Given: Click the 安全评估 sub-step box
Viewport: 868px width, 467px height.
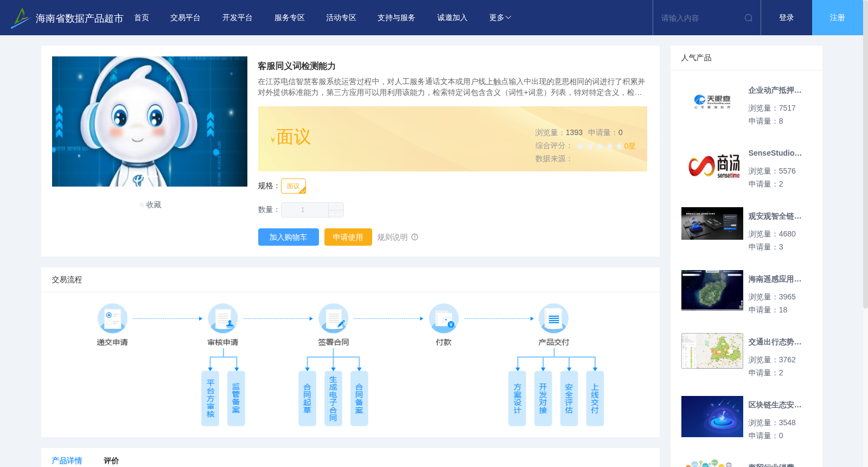Looking at the screenshot, I should click(569, 399).
